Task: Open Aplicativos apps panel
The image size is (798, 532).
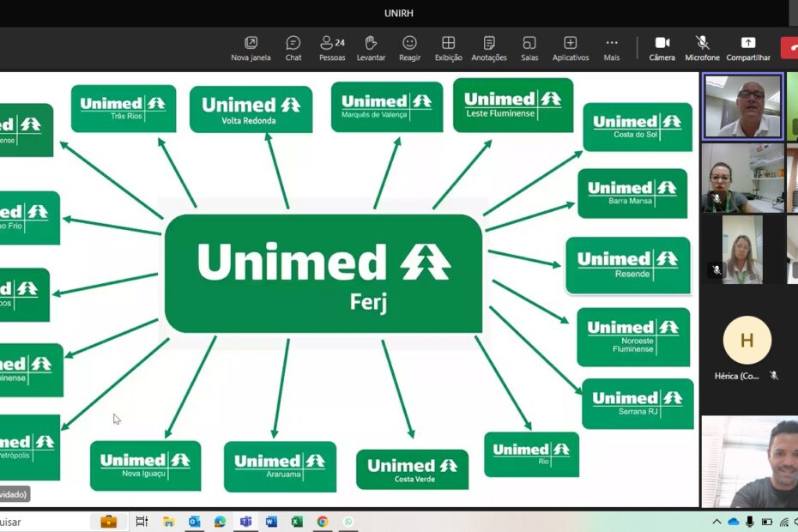Action: click(571, 48)
